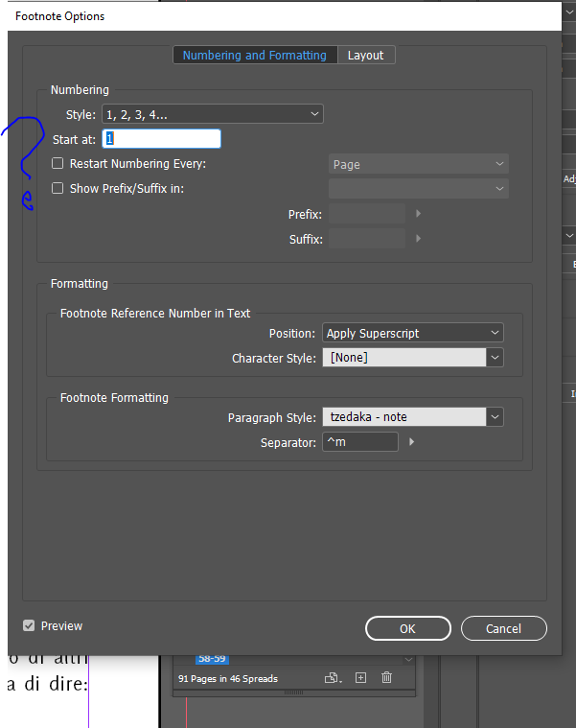Click the Create new page icon
The width and height of the screenshot is (576, 728).
click(x=360, y=678)
